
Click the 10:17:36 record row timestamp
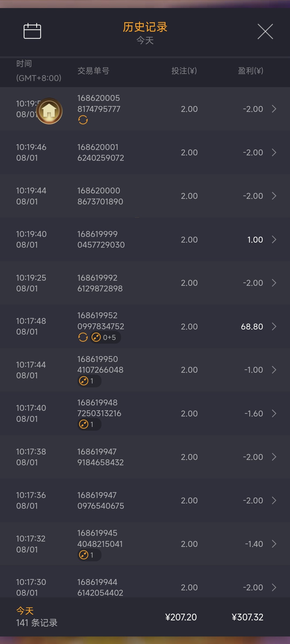[31, 500]
